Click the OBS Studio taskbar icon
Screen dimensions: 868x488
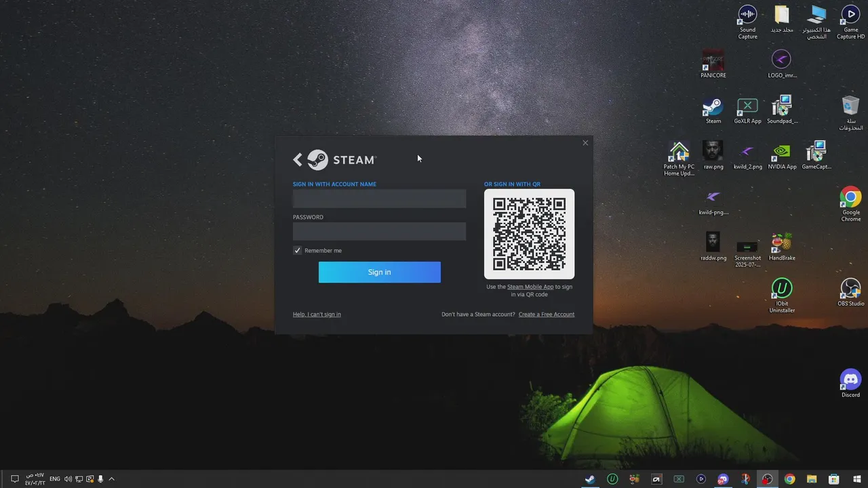(768, 479)
